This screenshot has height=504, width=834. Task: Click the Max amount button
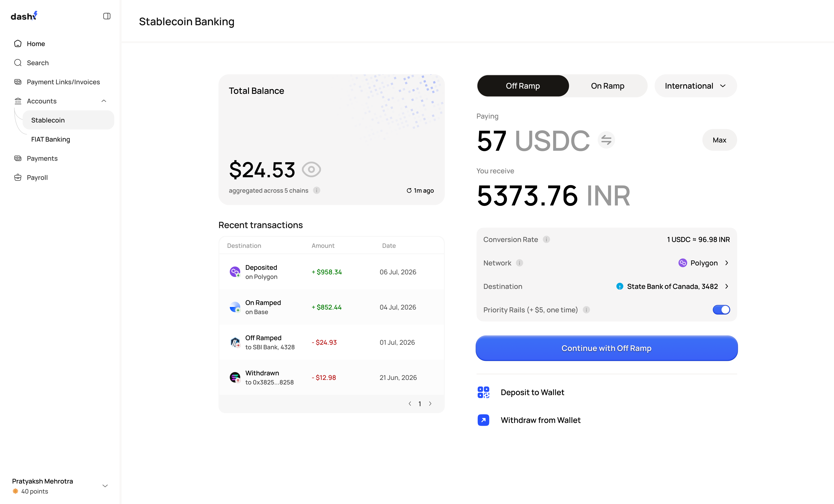tap(720, 140)
